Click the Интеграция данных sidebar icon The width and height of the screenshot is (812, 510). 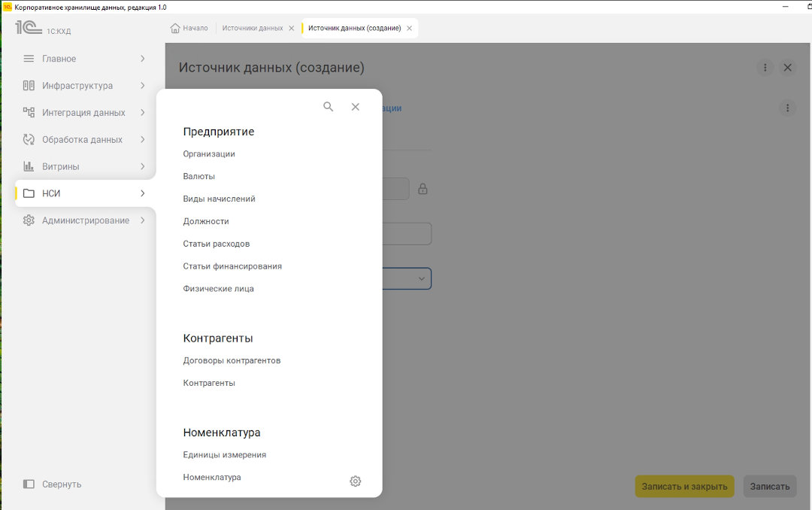click(29, 113)
